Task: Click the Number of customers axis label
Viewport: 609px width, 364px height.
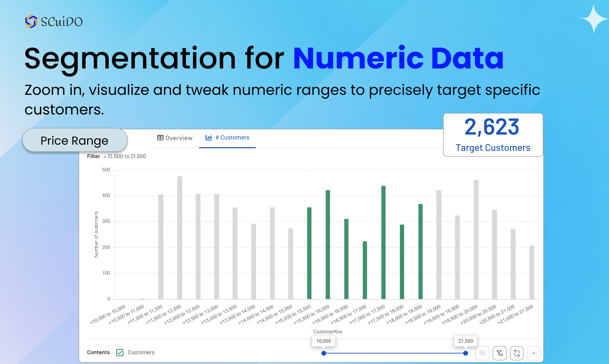Action: point(96,234)
